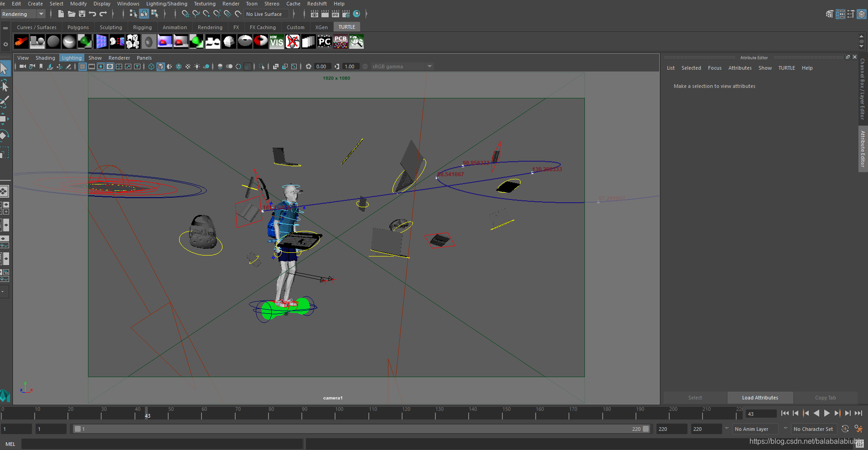Switch to the Polygons shelf tab
868x450 pixels.
[78, 27]
